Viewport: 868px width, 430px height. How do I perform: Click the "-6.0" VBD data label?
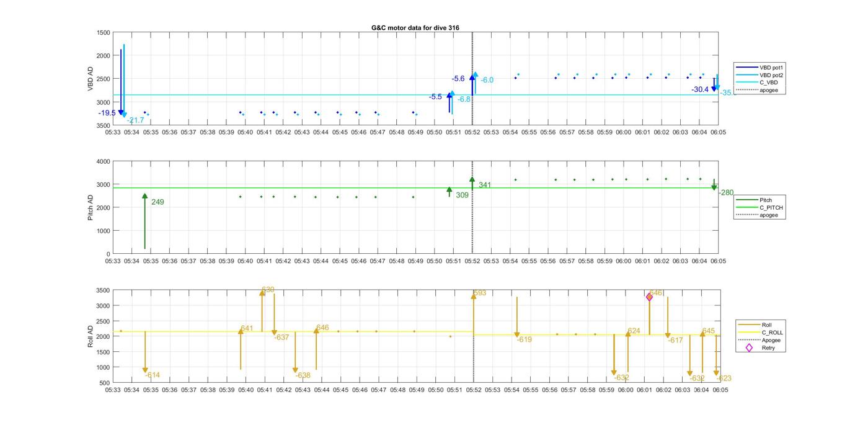pos(487,80)
